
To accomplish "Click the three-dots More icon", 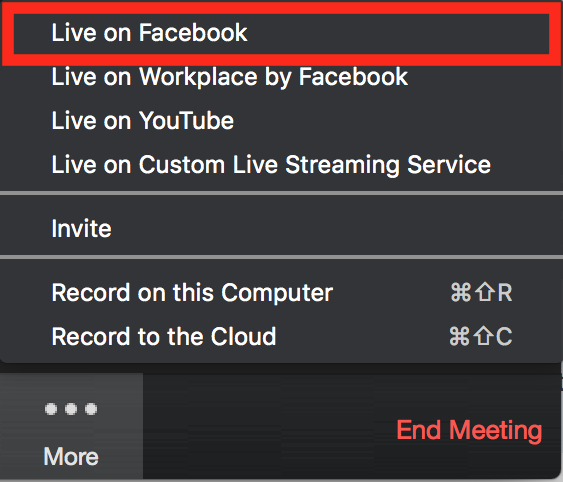I will point(71,409).
